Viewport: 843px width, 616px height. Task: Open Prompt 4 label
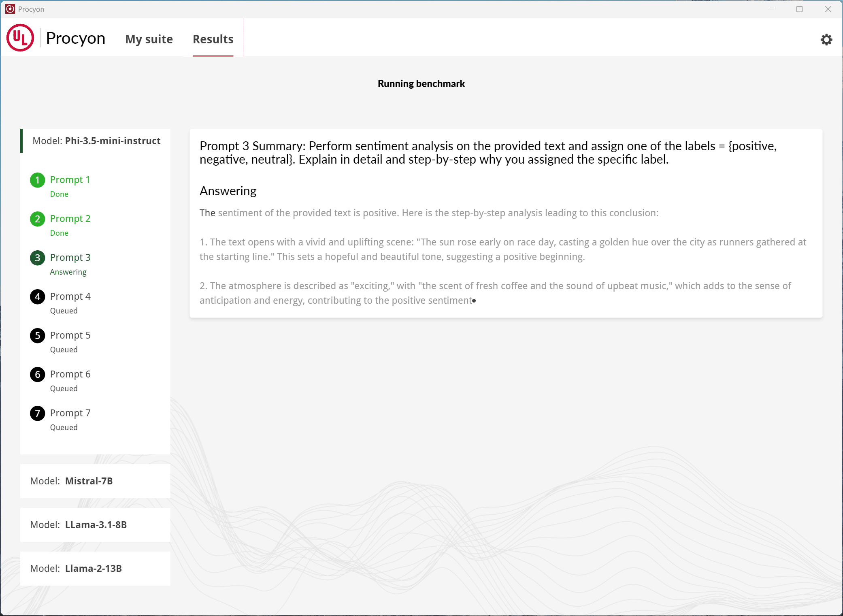70,296
